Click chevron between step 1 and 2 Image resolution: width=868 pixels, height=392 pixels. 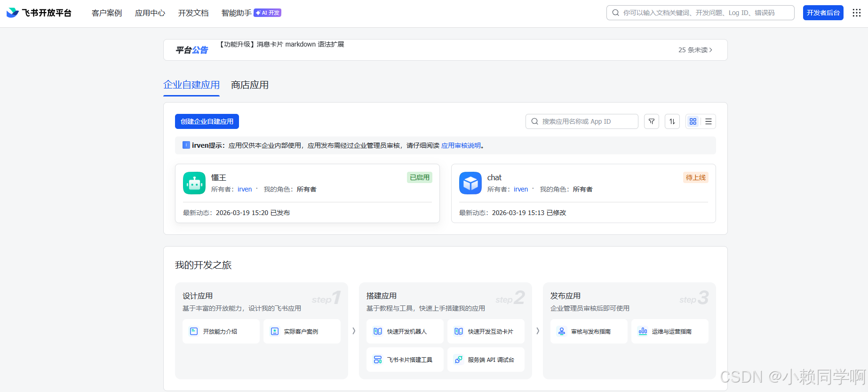click(x=354, y=331)
